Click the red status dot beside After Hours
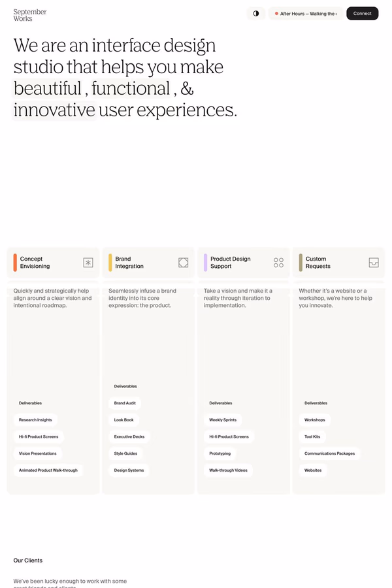Viewport: 392px width, 588px height. (276, 14)
